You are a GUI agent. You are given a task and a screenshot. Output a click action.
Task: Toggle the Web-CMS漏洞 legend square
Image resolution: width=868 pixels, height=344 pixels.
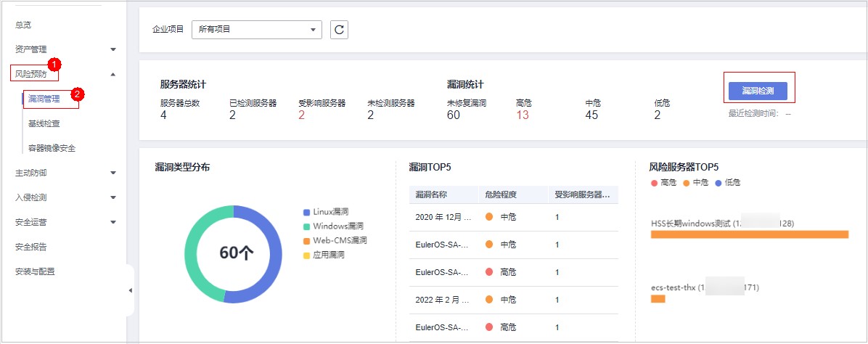click(307, 241)
